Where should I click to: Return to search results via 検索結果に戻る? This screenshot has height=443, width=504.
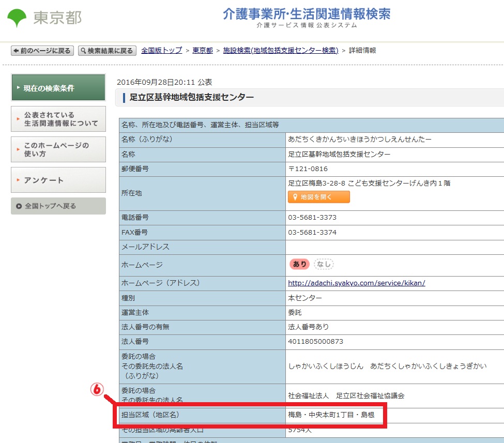tap(107, 51)
